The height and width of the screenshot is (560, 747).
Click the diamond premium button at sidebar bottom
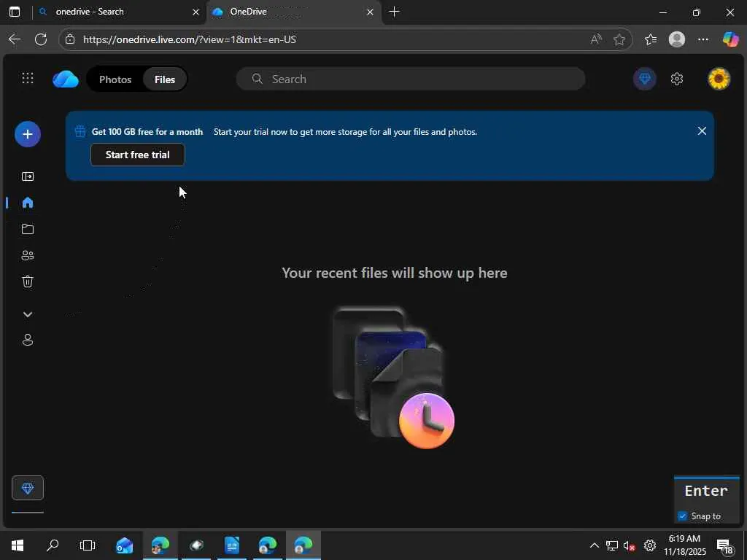tap(28, 488)
